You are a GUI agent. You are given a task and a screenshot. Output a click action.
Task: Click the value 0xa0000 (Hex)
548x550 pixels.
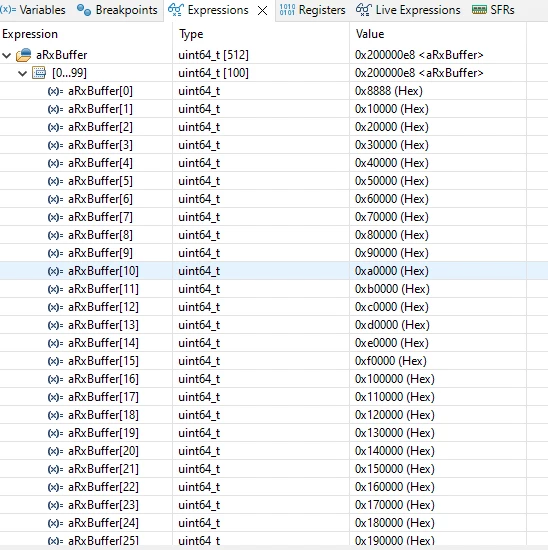point(392,271)
